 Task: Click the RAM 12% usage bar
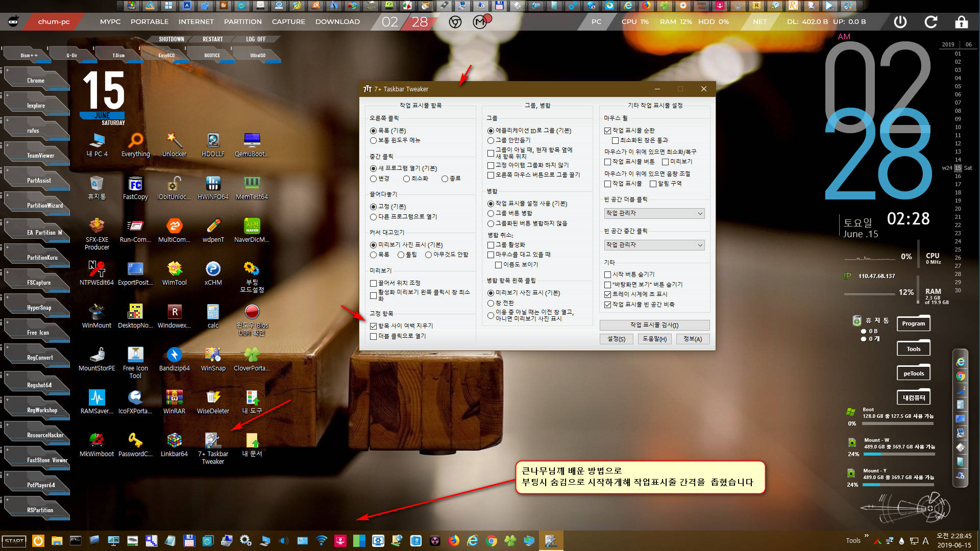click(x=870, y=294)
